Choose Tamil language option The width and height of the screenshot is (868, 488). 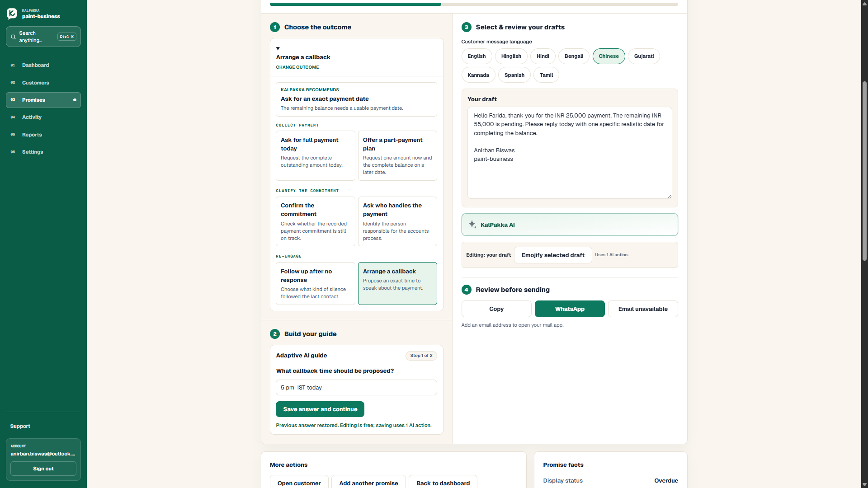[546, 75]
